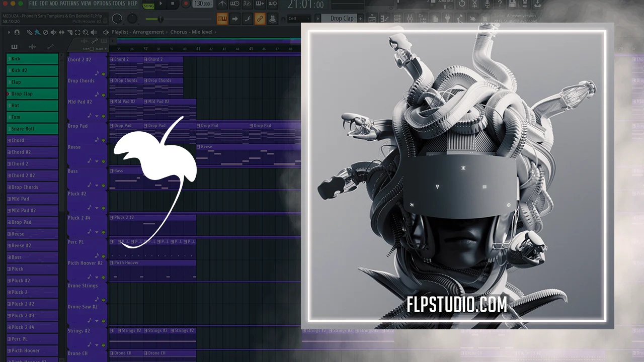Mute the Drone Strings playlist track
Screen dimensions: 644x362
[x=104, y=300]
